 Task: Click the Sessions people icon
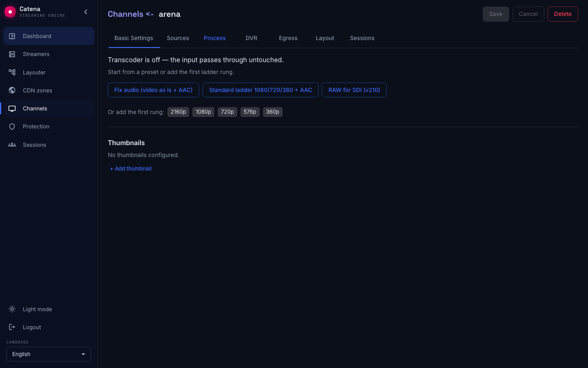(x=12, y=145)
